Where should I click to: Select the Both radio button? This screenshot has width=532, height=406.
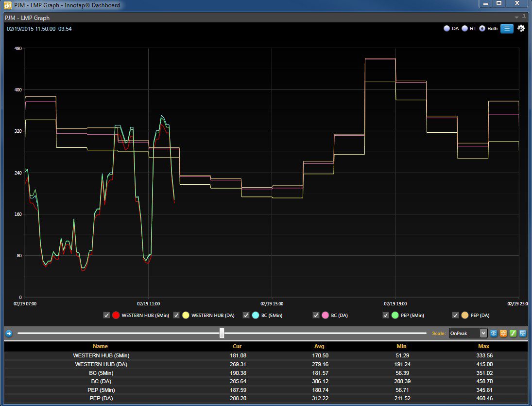pos(482,29)
